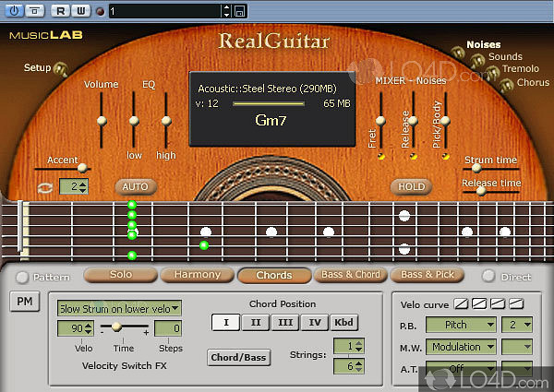
Task: Click the Strings 1 stepper arrows
Action: pos(359,346)
